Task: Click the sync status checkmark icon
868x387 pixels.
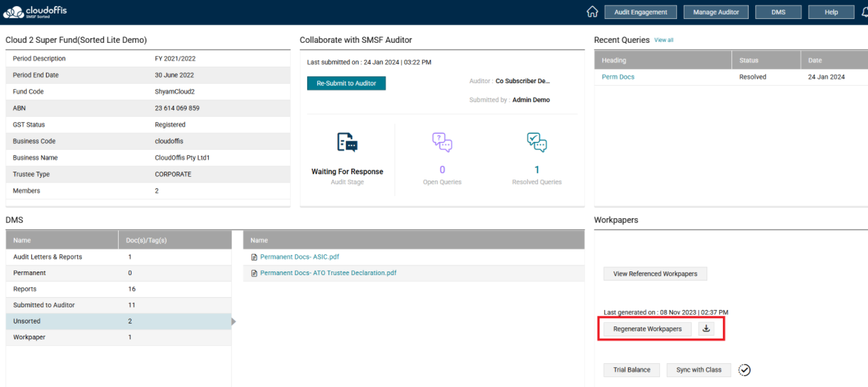Action: 744,370
